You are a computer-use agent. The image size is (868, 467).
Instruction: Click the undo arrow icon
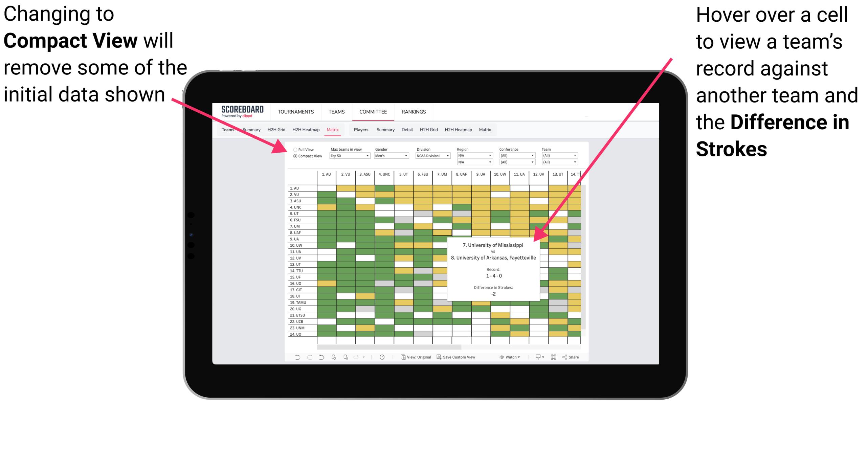pyautogui.click(x=293, y=361)
